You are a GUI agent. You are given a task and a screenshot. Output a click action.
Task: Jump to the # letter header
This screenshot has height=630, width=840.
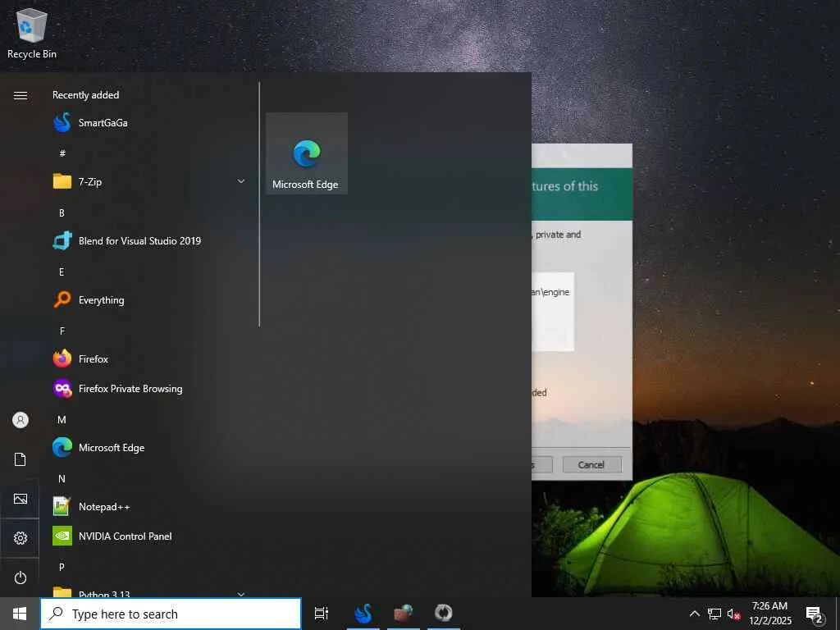click(62, 153)
